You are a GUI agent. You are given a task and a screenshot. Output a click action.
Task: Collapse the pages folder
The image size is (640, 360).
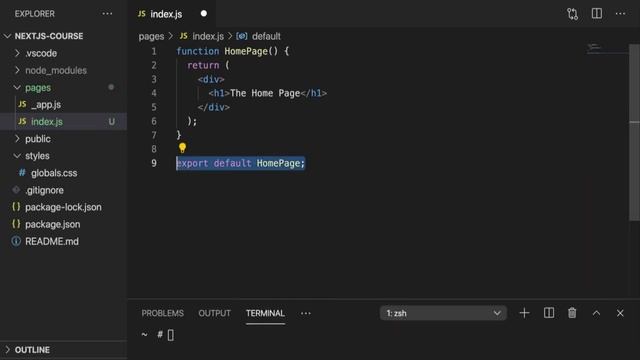17,87
